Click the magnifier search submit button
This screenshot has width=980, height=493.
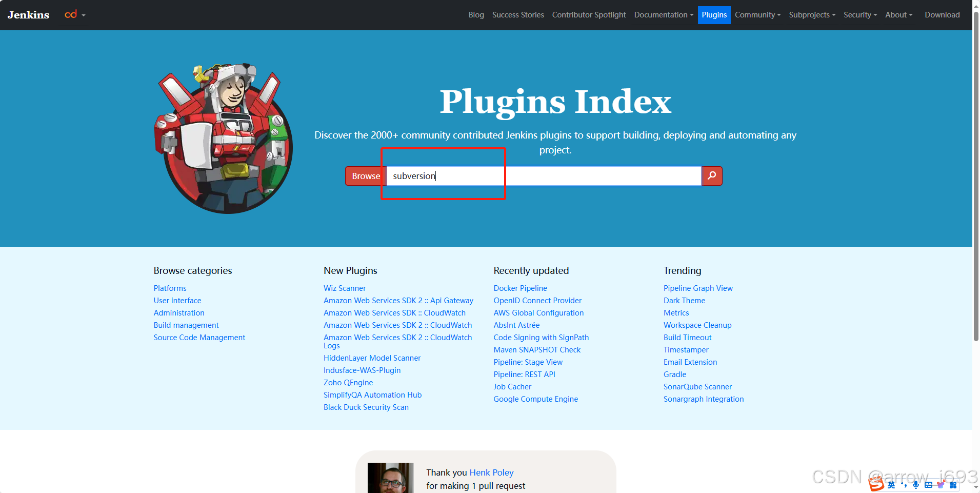point(712,176)
